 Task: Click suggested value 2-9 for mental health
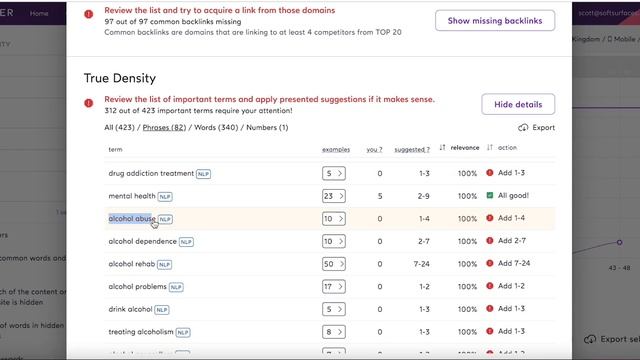(x=423, y=196)
